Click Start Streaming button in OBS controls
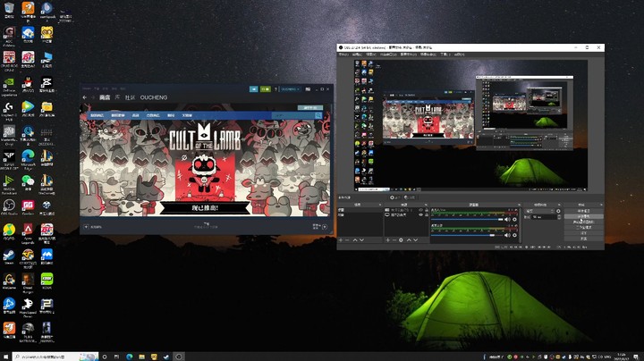This screenshot has height=361, width=644. click(584, 211)
